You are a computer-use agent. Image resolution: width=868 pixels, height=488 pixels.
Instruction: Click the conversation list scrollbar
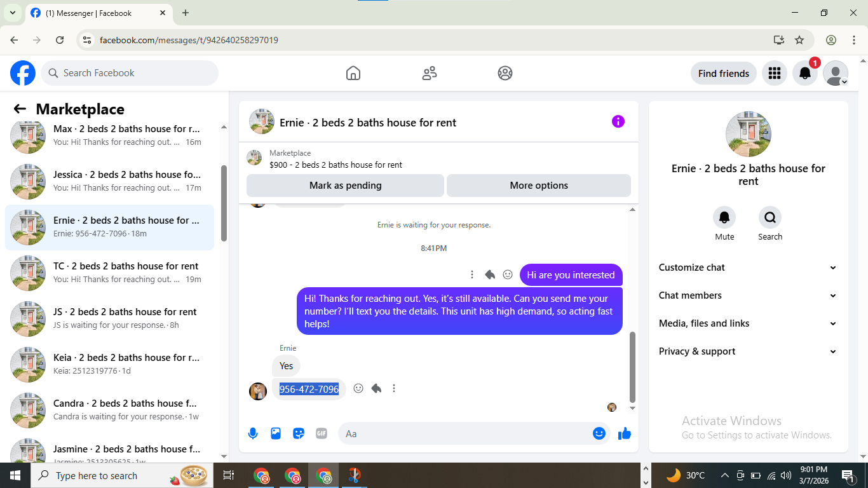[224, 203]
